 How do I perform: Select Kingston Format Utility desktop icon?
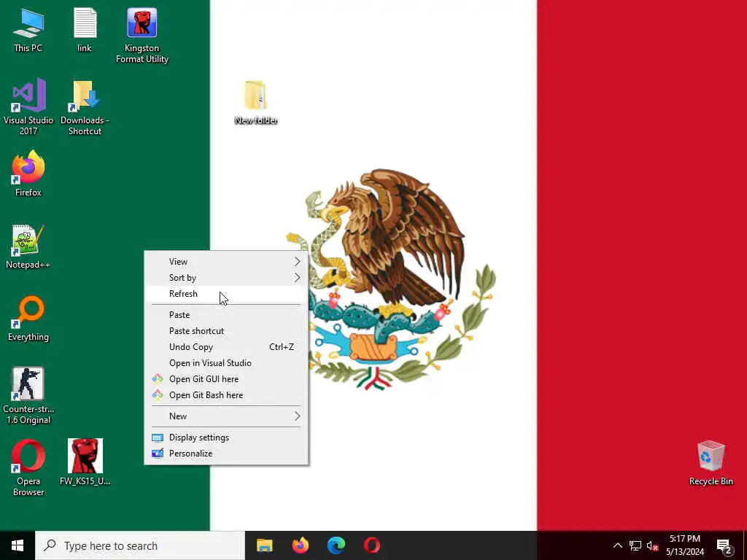142,36
